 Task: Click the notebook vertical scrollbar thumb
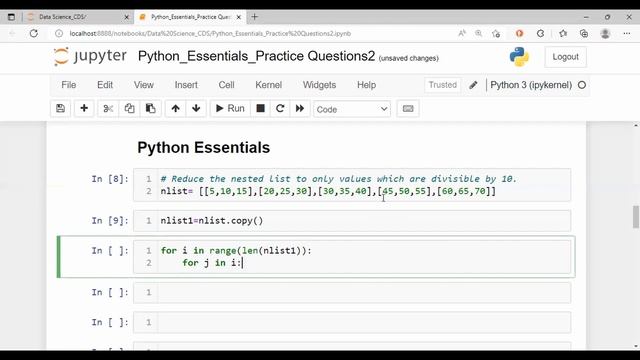pos(636,217)
